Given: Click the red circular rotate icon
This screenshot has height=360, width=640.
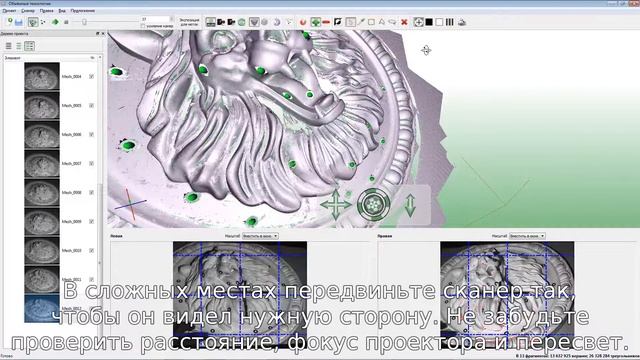Looking at the screenshot, I should (x=303, y=22).
